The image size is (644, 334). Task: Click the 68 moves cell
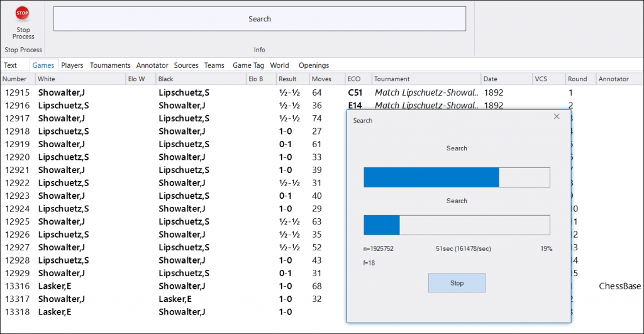point(317,286)
